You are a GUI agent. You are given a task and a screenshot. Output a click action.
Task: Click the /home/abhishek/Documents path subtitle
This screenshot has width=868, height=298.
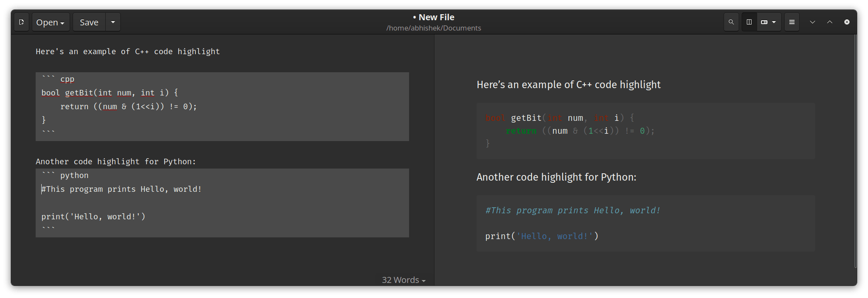[x=434, y=28]
